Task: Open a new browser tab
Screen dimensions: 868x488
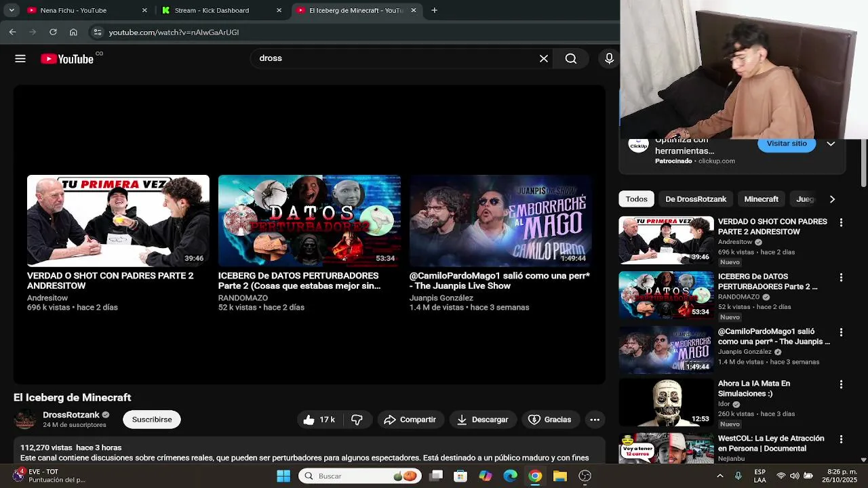Action: pos(434,10)
